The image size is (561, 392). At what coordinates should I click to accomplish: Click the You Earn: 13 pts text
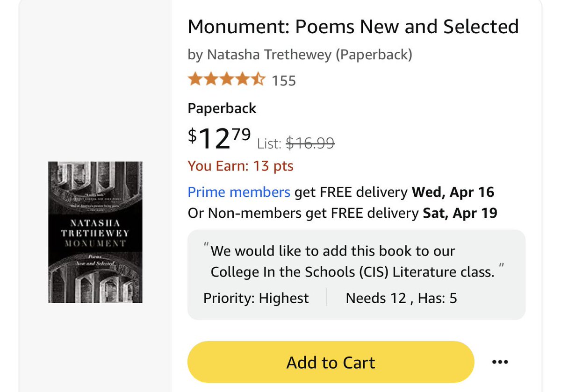[x=240, y=166]
